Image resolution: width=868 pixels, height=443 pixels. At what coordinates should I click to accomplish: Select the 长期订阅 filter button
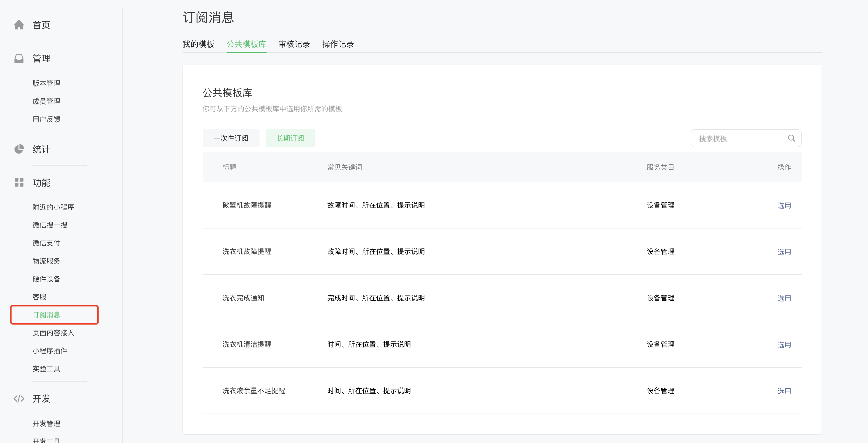[x=290, y=138]
